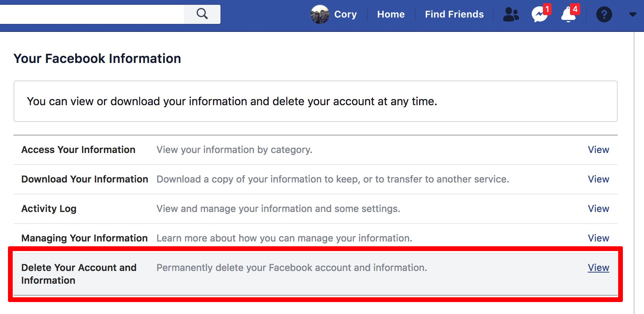Click 'Your Facebook Information' heading
Viewport: 644px width, 314px height.
coord(97,59)
